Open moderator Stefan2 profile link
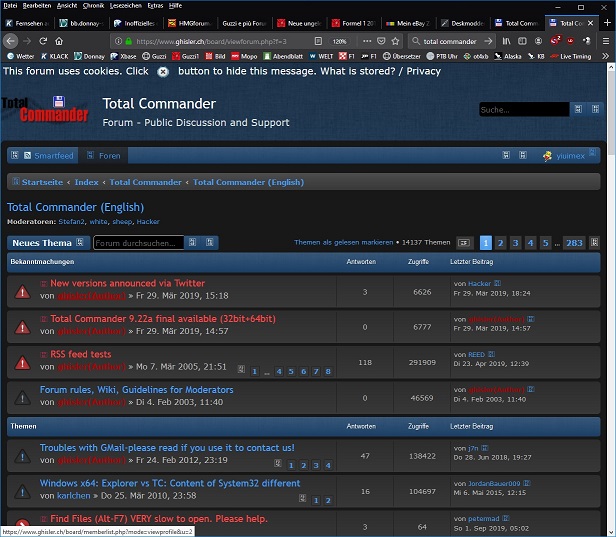616x537 pixels. [x=71, y=222]
